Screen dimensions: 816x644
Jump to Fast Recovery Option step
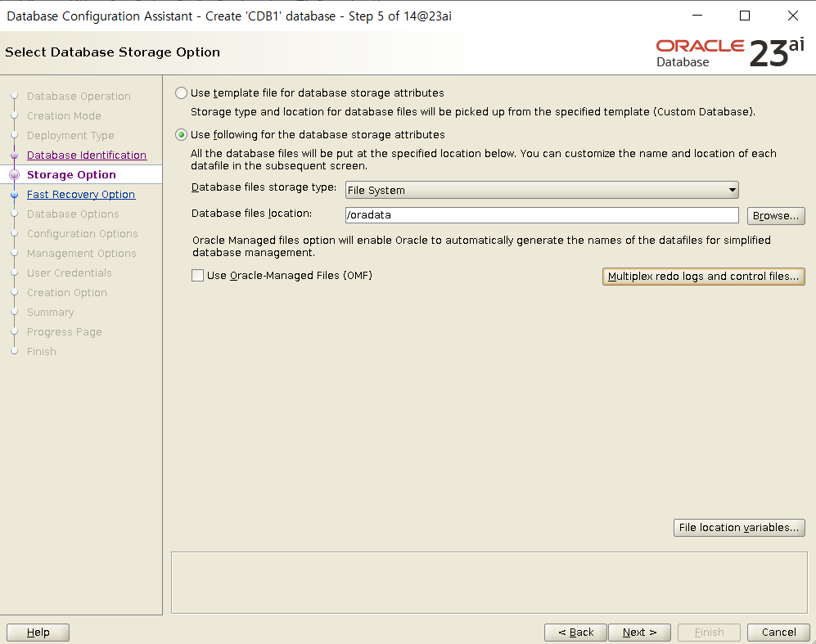coord(81,195)
